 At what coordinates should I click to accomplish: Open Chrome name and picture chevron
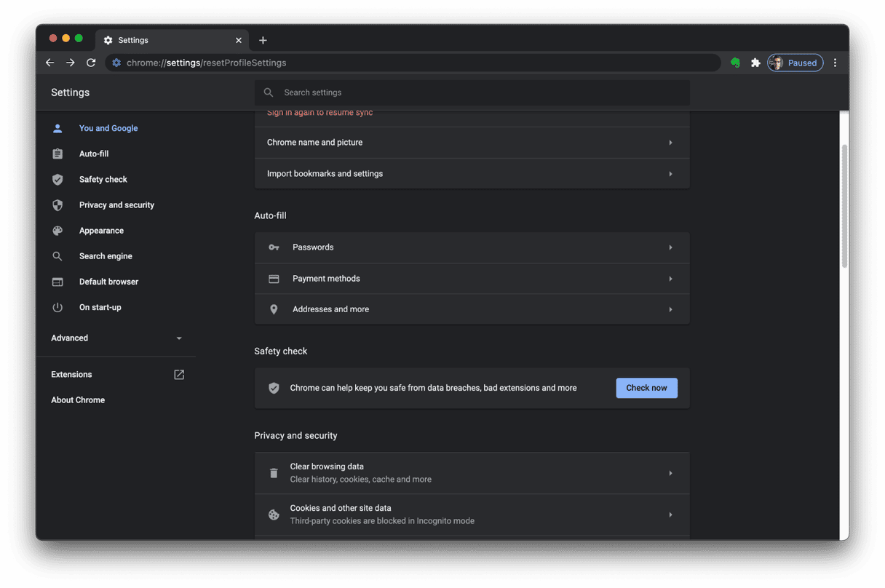(x=670, y=143)
